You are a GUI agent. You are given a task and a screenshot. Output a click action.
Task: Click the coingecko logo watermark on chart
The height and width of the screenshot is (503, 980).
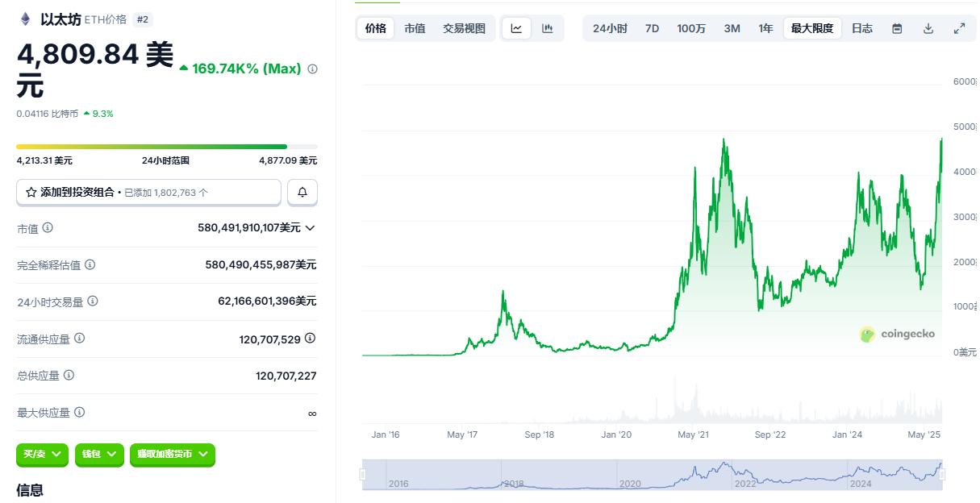(898, 333)
